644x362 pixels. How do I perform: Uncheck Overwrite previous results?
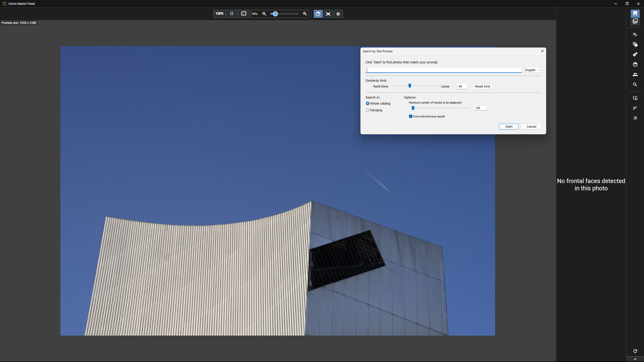tap(410, 116)
